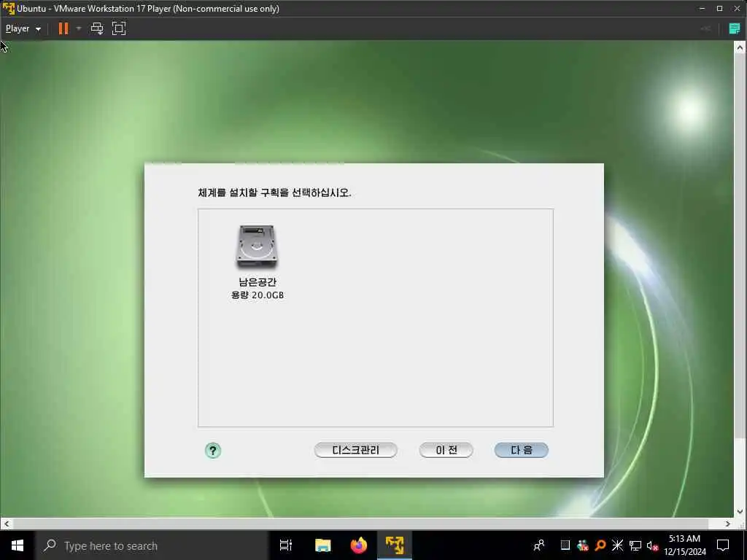Open the VMware notes panel icon
Image resolution: width=747 pixels, height=560 pixels.
735,28
